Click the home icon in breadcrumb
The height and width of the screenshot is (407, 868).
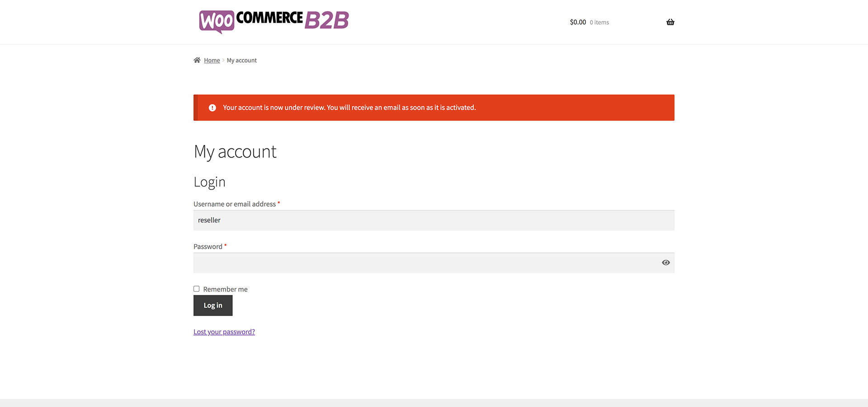tap(197, 60)
